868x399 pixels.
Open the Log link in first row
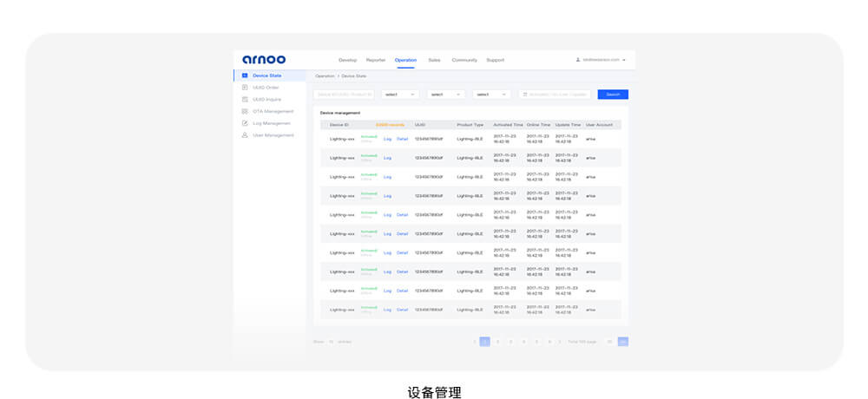coord(387,139)
